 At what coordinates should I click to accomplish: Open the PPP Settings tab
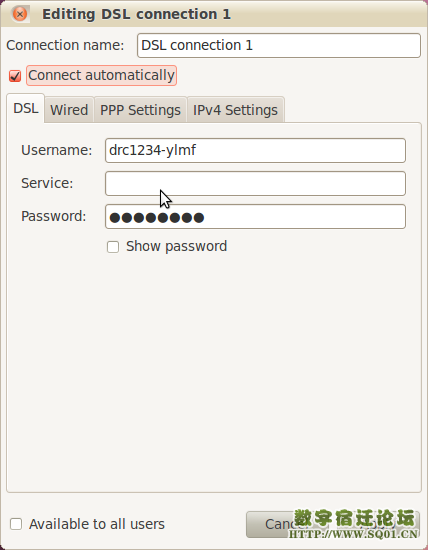point(140,110)
